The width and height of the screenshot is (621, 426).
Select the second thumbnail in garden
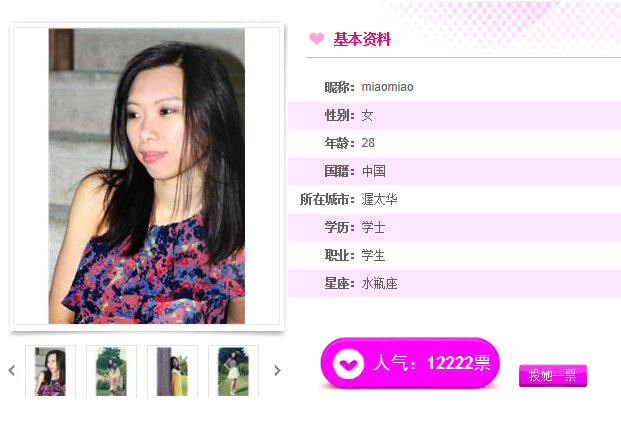click(x=111, y=371)
